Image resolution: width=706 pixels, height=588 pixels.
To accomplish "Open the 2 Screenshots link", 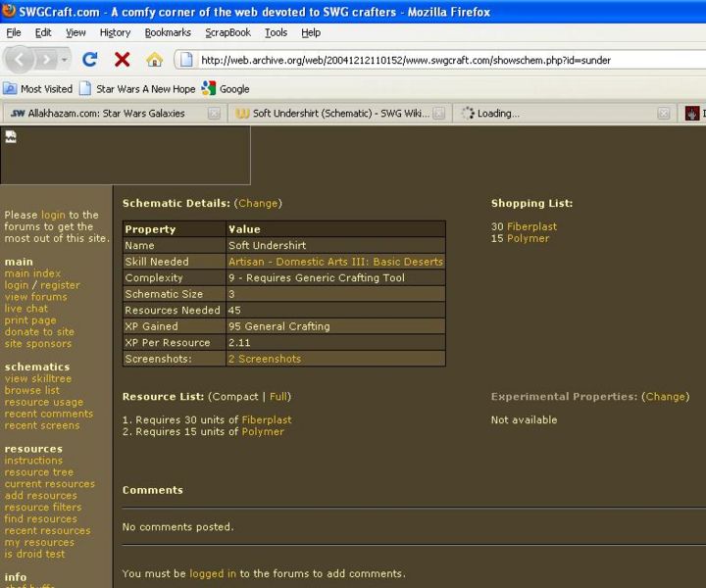I will click(x=265, y=359).
